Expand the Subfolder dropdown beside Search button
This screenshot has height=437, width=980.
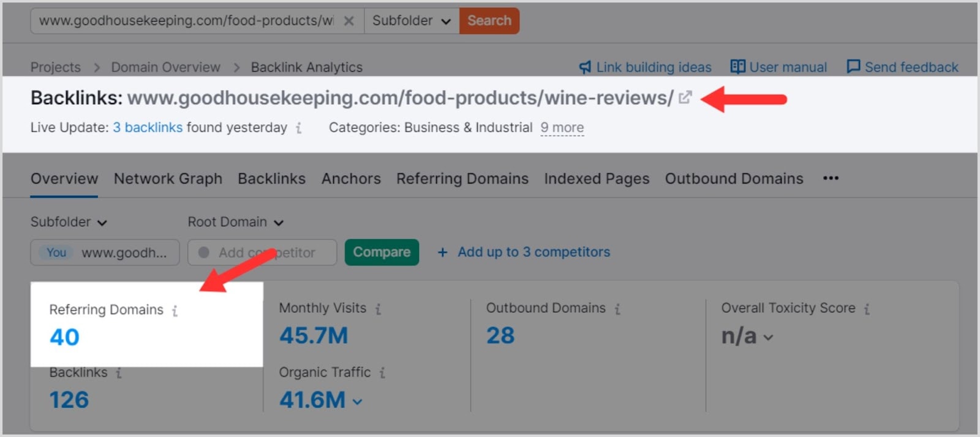point(411,21)
